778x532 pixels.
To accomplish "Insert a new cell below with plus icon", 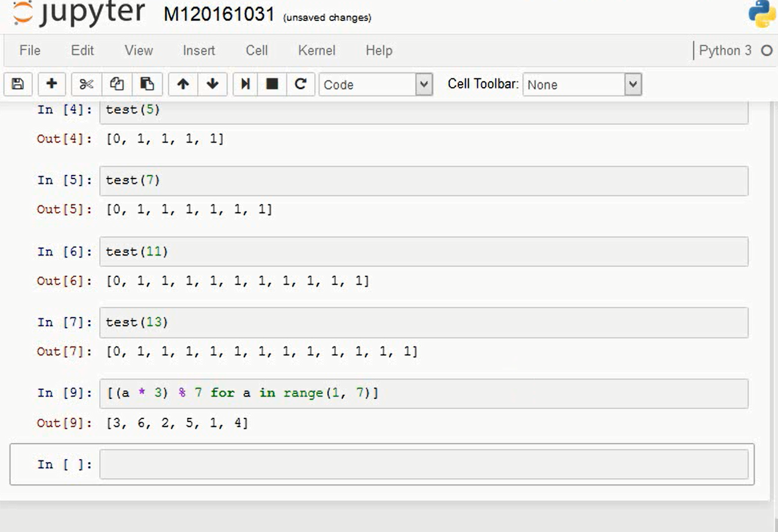I will [x=51, y=84].
